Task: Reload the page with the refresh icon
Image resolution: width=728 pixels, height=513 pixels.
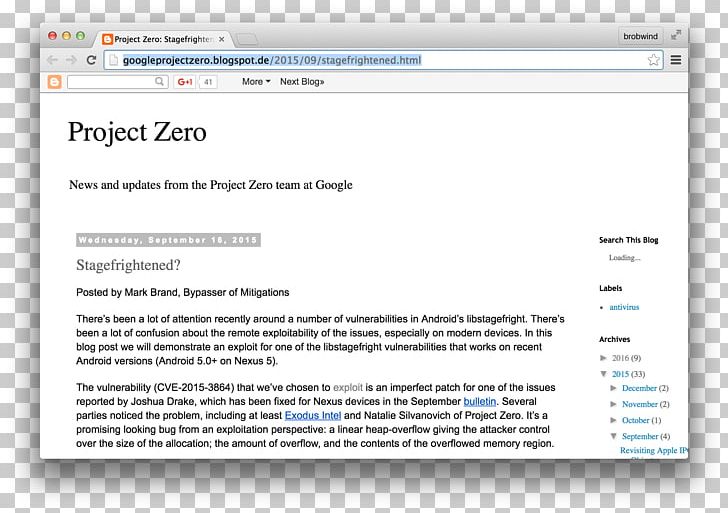Action: point(92,60)
